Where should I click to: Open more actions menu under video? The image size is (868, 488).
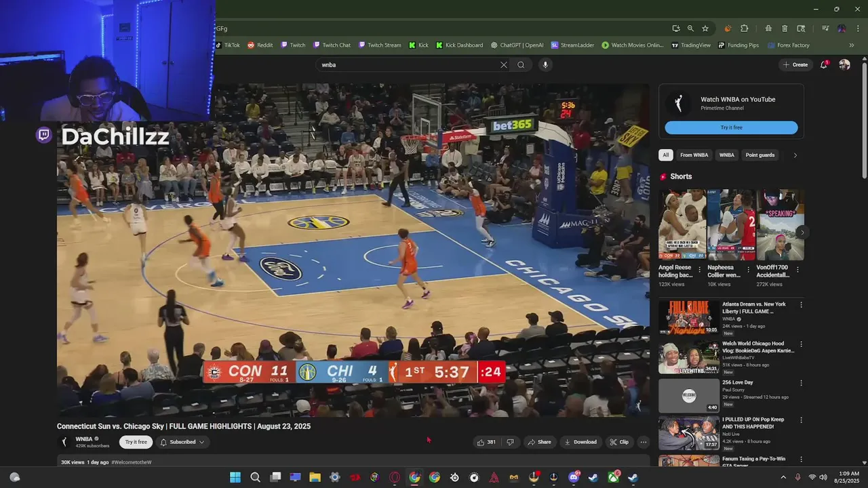[x=644, y=442]
